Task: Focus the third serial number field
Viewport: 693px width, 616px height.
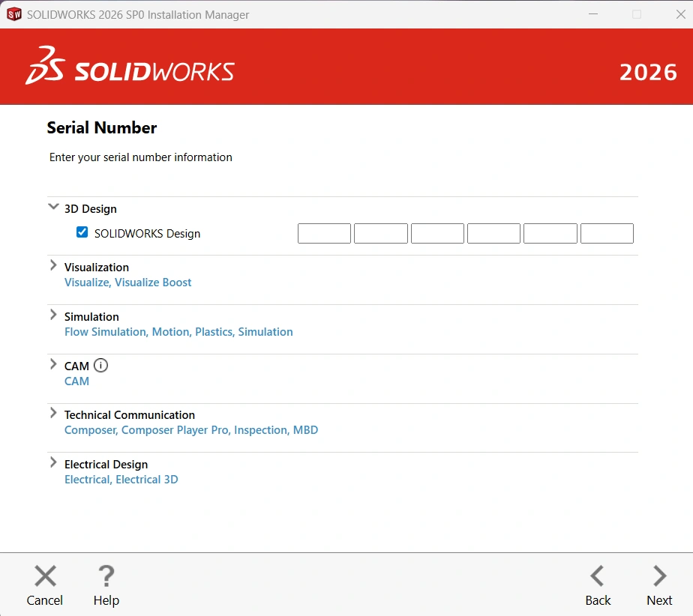Action: click(x=437, y=234)
